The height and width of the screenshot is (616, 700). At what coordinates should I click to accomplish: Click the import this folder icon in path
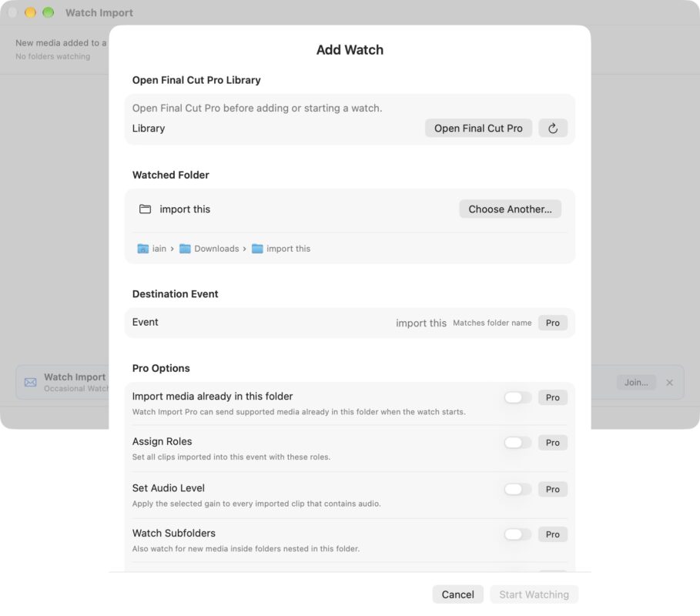(257, 249)
